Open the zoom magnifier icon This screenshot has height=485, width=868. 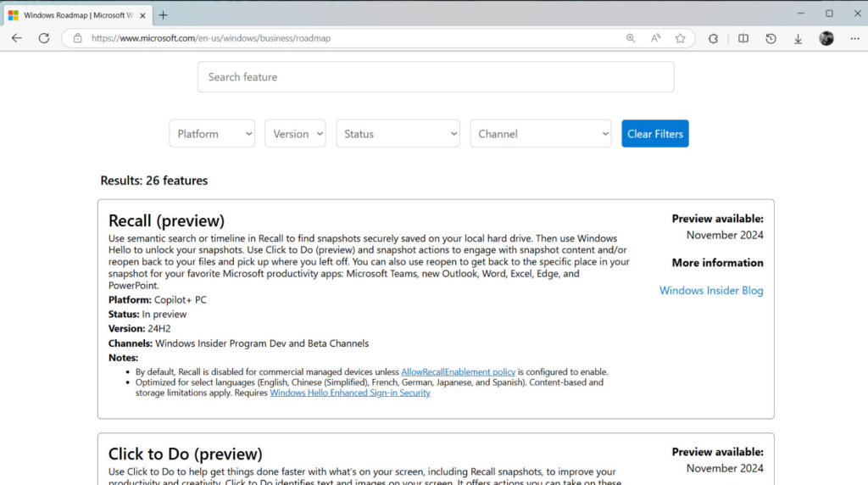click(x=630, y=38)
